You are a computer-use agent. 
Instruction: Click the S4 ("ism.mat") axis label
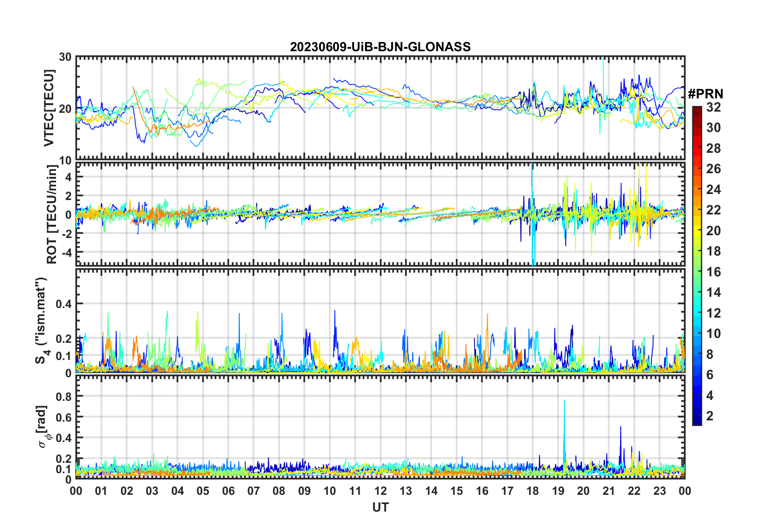click(41, 320)
